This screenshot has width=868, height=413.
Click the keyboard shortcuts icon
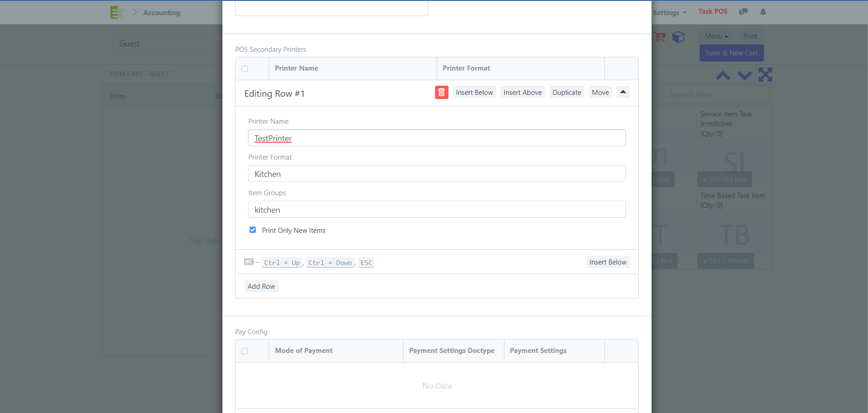[249, 262]
